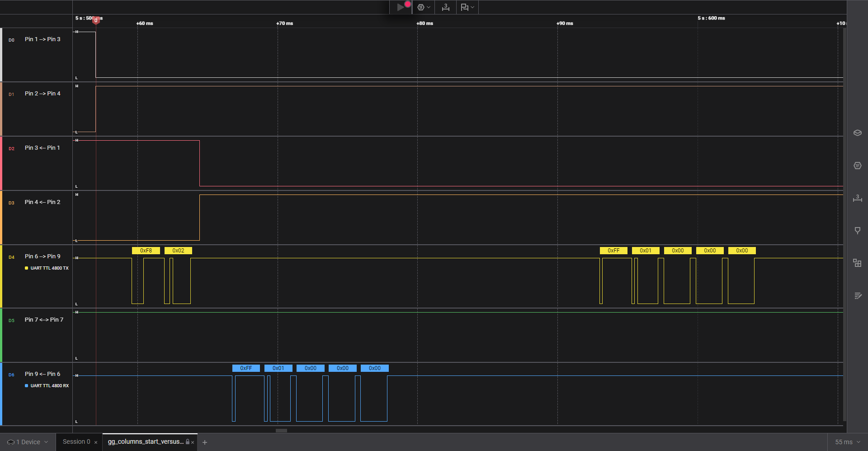
Task: Click the red timing marker 0 flag
Action: tap(96, 20)
